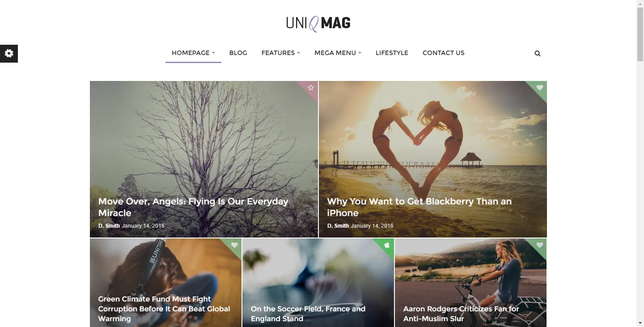644x327 pixels.
Task: Open "Why You Want to Get Blackberry" article
Action: (x=419, y=207)
